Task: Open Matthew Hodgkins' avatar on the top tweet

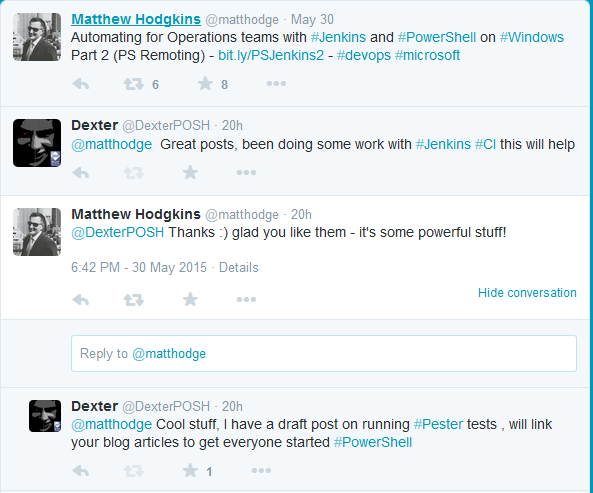Action: (37, 37)
